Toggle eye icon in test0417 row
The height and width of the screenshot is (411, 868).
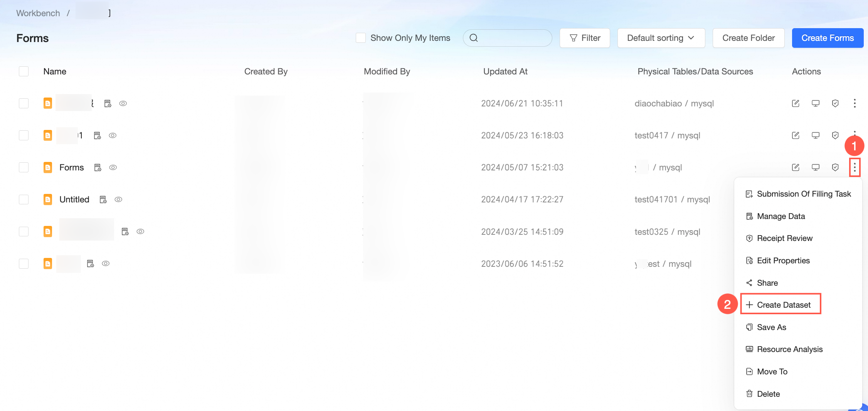point(113,135)
